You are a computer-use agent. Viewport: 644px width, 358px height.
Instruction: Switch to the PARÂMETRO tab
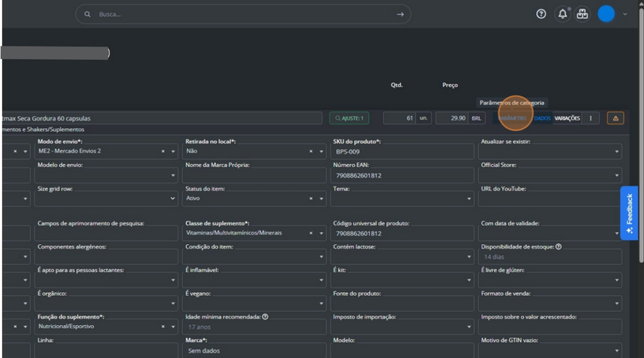point(513,118)
